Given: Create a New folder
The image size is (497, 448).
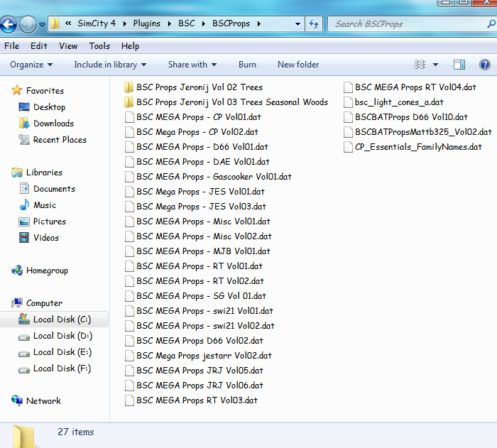Looking at the screenshot, I should 298,65.
